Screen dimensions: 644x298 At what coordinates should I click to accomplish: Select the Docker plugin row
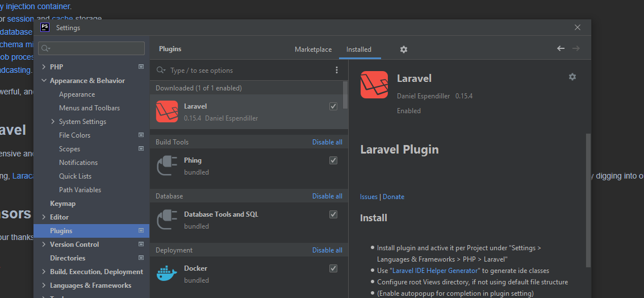[249, 274]
